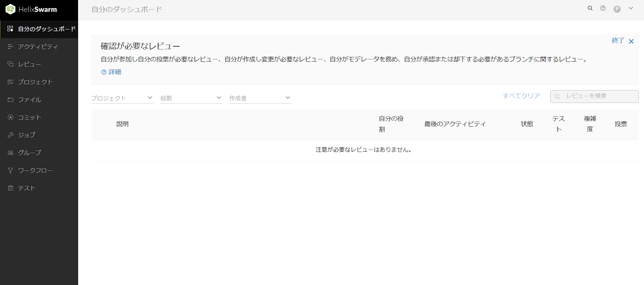The image size is (644, 285).
Task: Click the HelixSwarm logo icon
Action: click(11, 9)
